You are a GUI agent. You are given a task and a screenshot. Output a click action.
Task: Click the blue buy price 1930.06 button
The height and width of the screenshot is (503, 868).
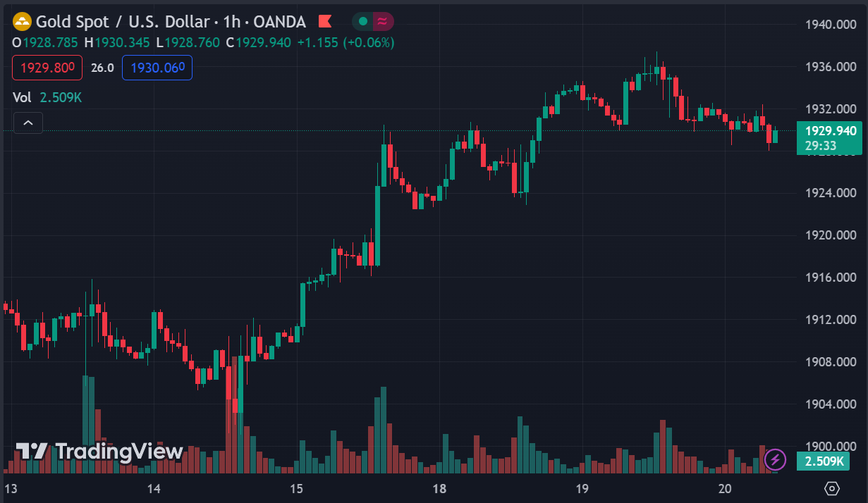[x=157, y=68]
